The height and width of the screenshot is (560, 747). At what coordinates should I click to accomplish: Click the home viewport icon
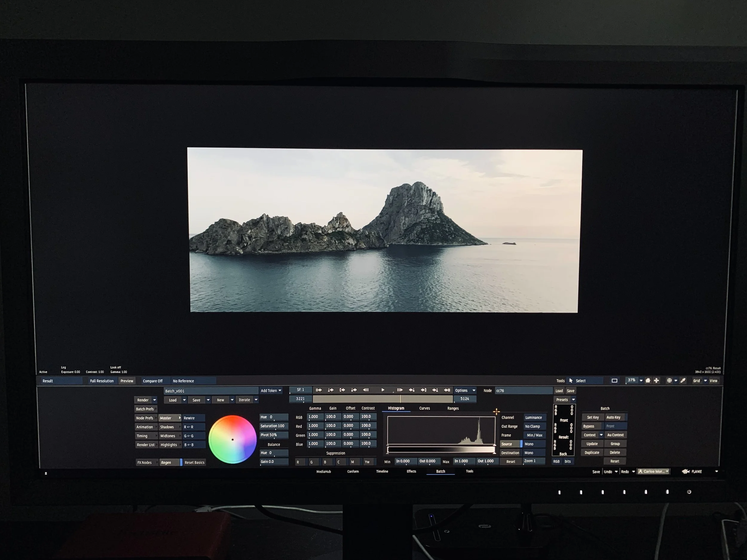pos(648,381)
